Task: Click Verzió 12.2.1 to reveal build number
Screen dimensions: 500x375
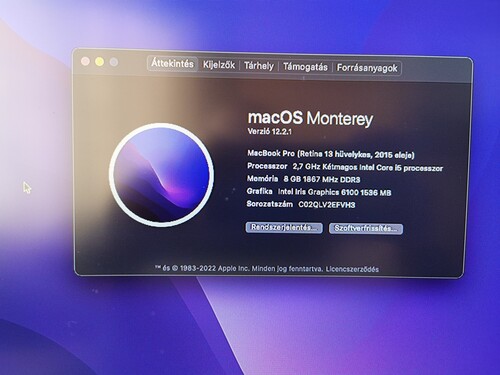Action: coord(270,131)
